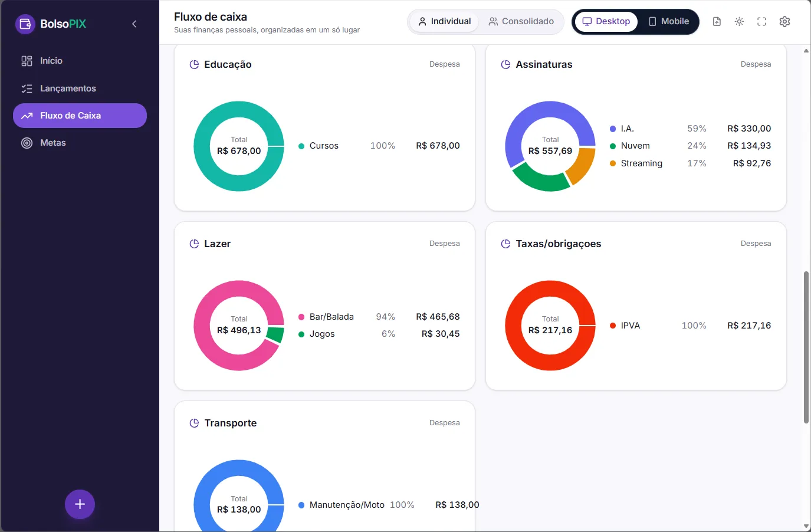Viewport: 811px width, 532px height.
Task: Click the BolsoPIX wallet logo icon
Action: pyautogui.click(x=25, y=24)
